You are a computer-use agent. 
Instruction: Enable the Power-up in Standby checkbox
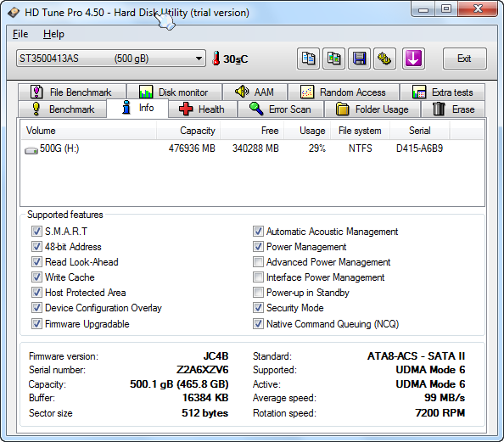tap(258, 292)
